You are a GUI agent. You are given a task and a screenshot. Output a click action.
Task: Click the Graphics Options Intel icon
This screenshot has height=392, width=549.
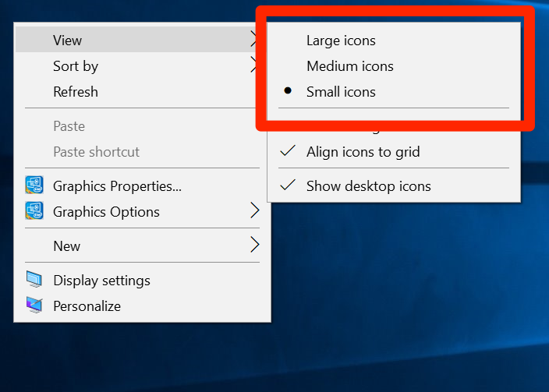(34, 210)
